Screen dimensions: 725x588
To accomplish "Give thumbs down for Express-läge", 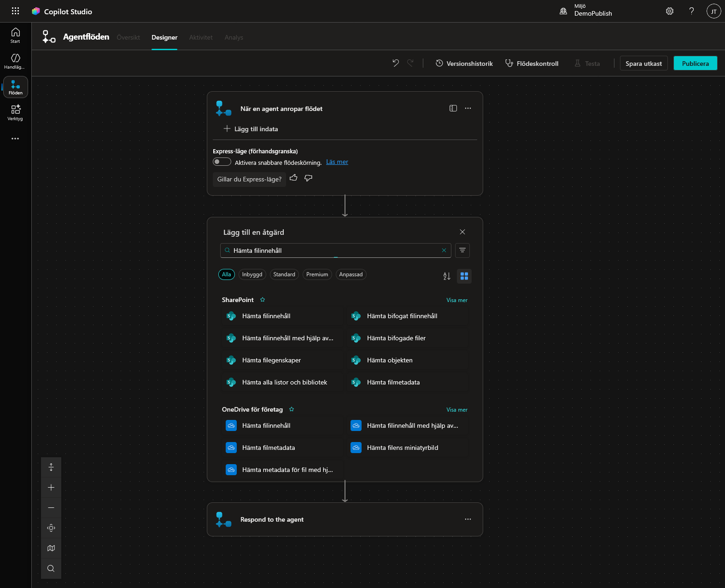I will (309, 178).
